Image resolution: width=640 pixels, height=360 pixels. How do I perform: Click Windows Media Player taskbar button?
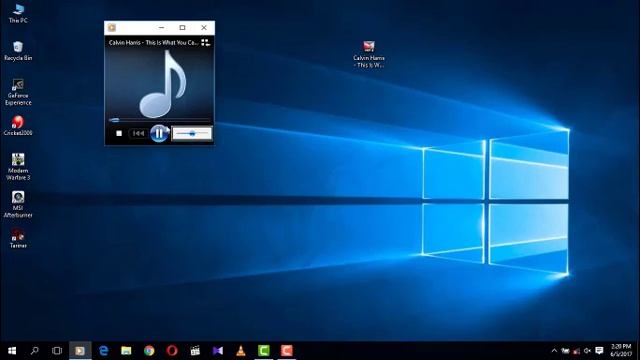(x=80, y=351)
